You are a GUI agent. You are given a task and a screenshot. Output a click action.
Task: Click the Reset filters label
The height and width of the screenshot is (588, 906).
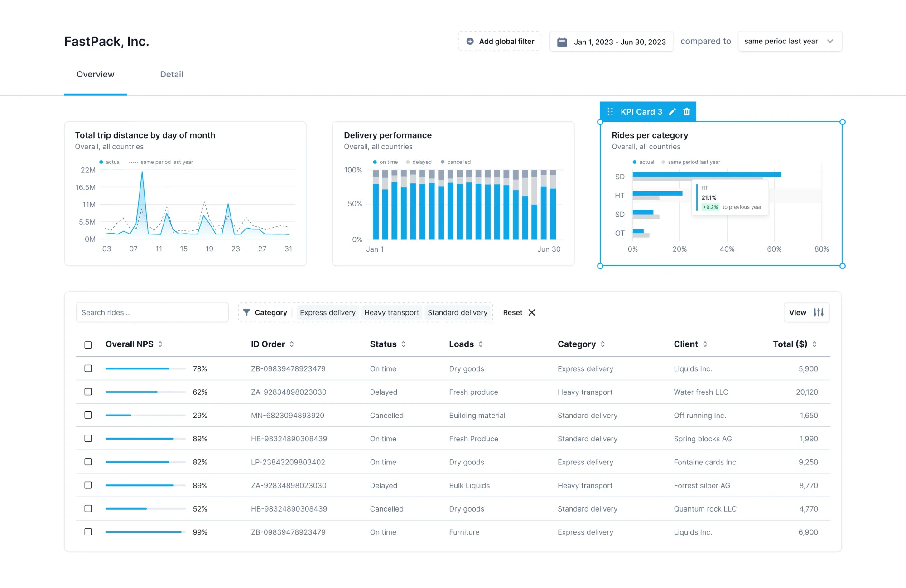click(x=512, y=312)
